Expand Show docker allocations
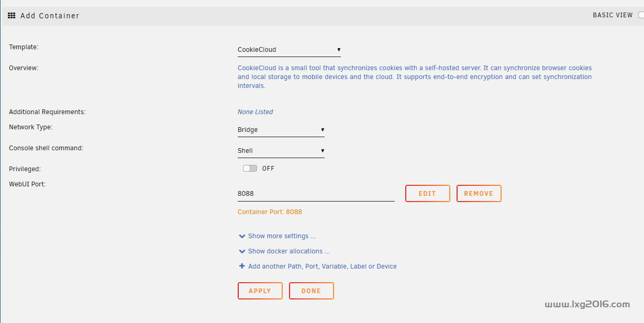This screenshot has width=644, height=323. (x=289, y=251)
